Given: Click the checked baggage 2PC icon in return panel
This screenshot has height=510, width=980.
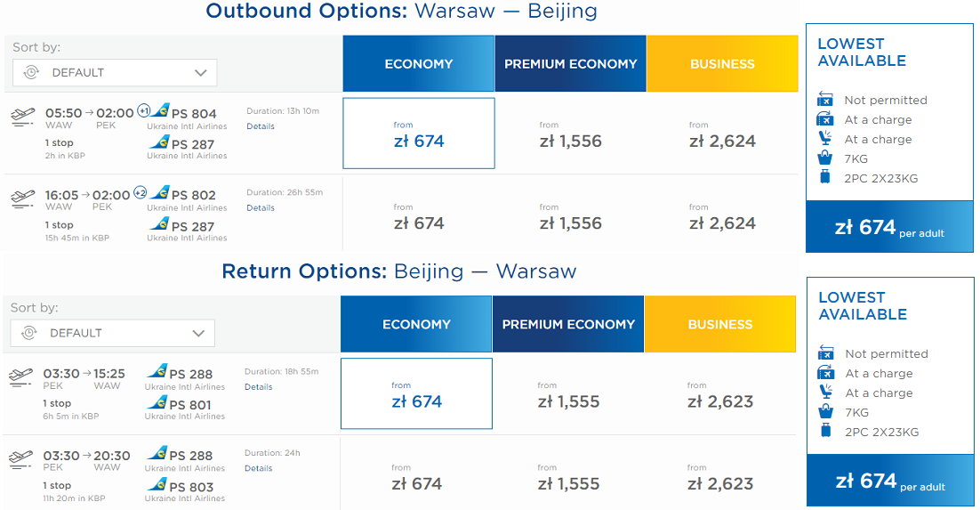Looking at the screenshot, I should [825, 431].
